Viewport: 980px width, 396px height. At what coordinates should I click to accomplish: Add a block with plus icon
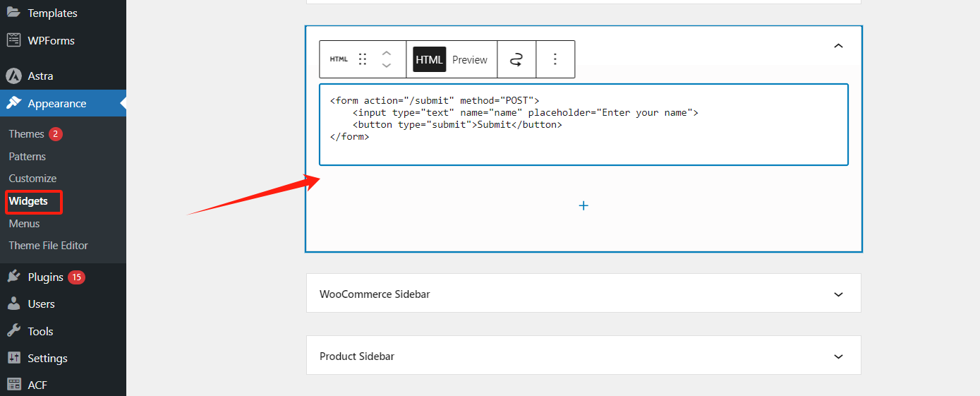583,205
